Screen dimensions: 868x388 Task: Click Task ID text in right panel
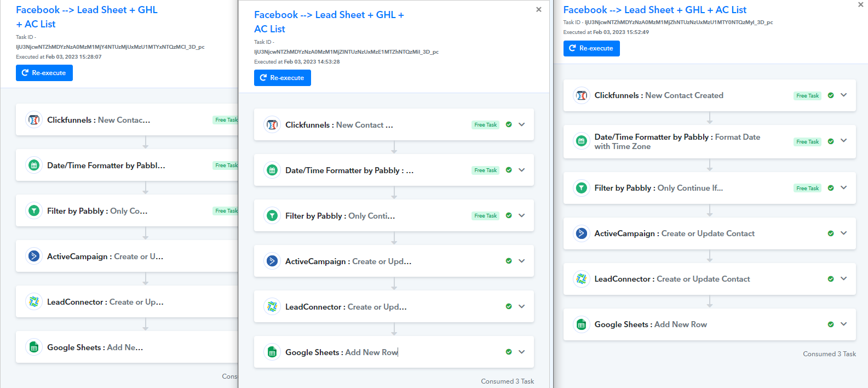(x=668, y=22)
